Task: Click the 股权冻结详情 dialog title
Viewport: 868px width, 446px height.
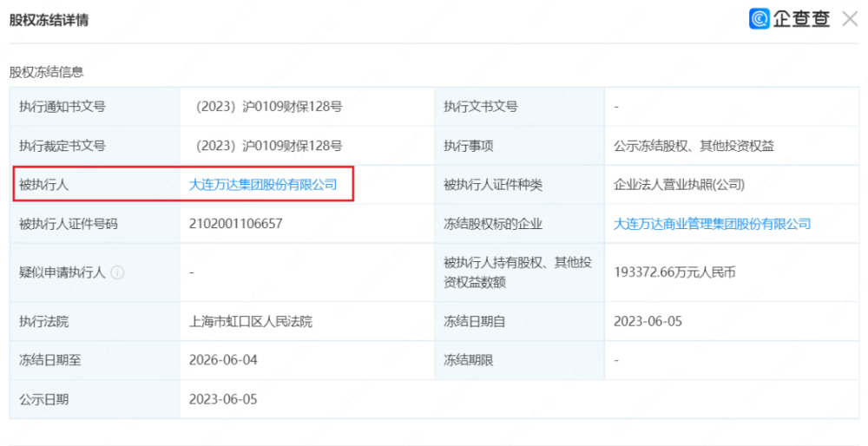Action: 49,20
